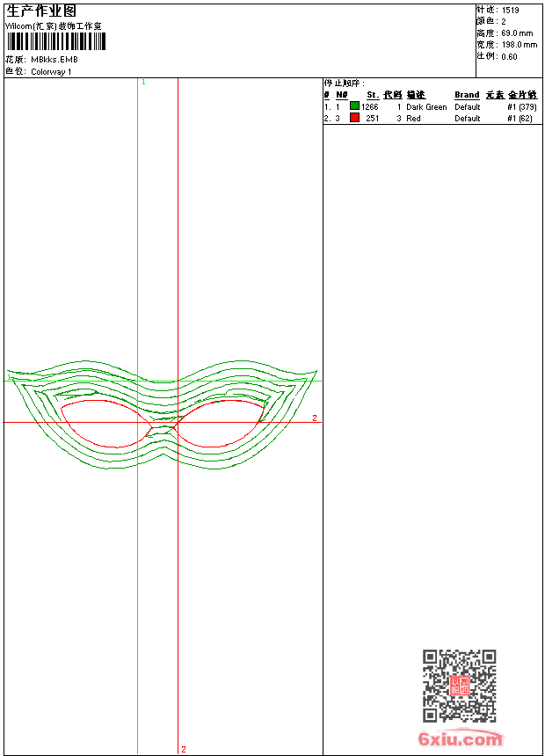Viewport: 545px width, 756px height.
Task: Click the height value 69.0 mm
Action: pos(517,33)
